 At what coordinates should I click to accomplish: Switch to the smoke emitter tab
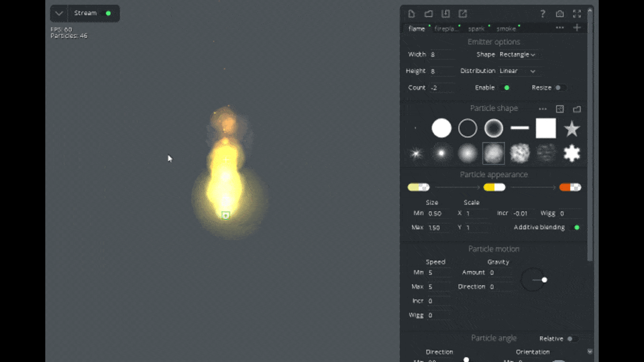506,29
